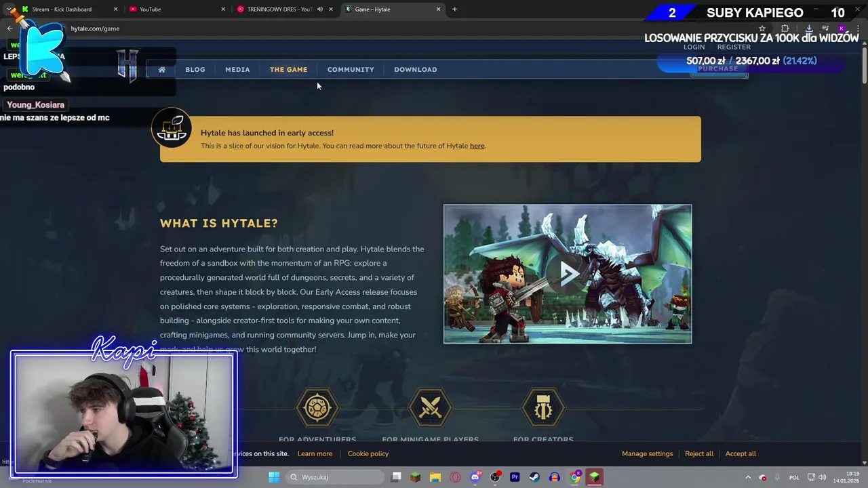This screenshot has width=868, height=488.
Task: Select the For Creators tools icon
Action: pos(543,408)
